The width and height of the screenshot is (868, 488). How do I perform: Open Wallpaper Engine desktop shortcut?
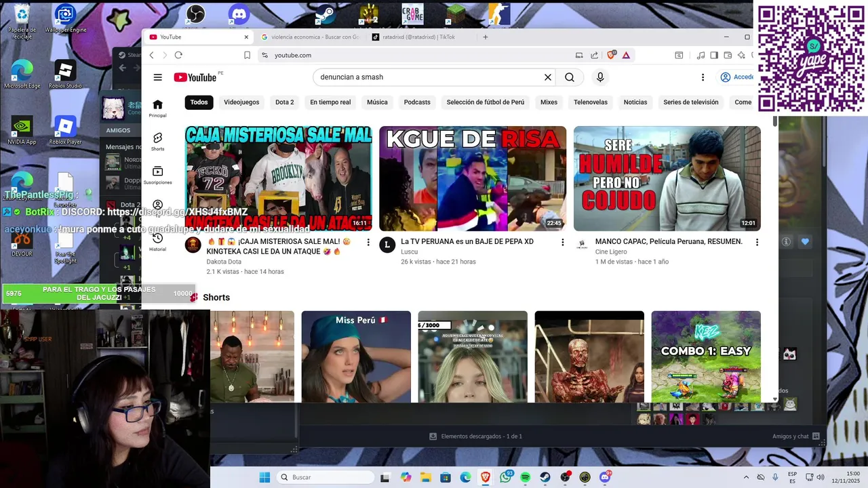pyautogui.click(x=65, y=19)
